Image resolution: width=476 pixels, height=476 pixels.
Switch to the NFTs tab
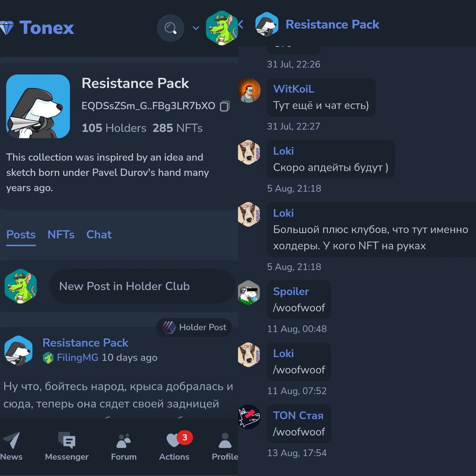pos(61,234)
